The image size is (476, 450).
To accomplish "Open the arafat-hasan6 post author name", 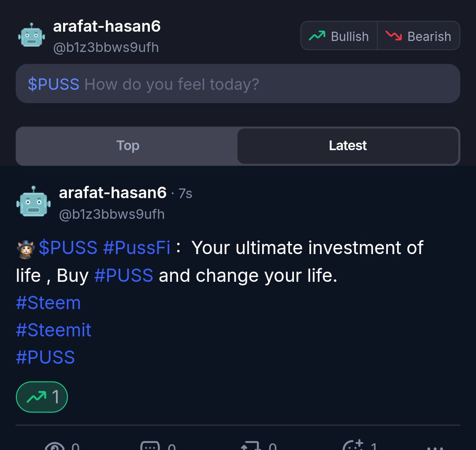I will point(113,192).
